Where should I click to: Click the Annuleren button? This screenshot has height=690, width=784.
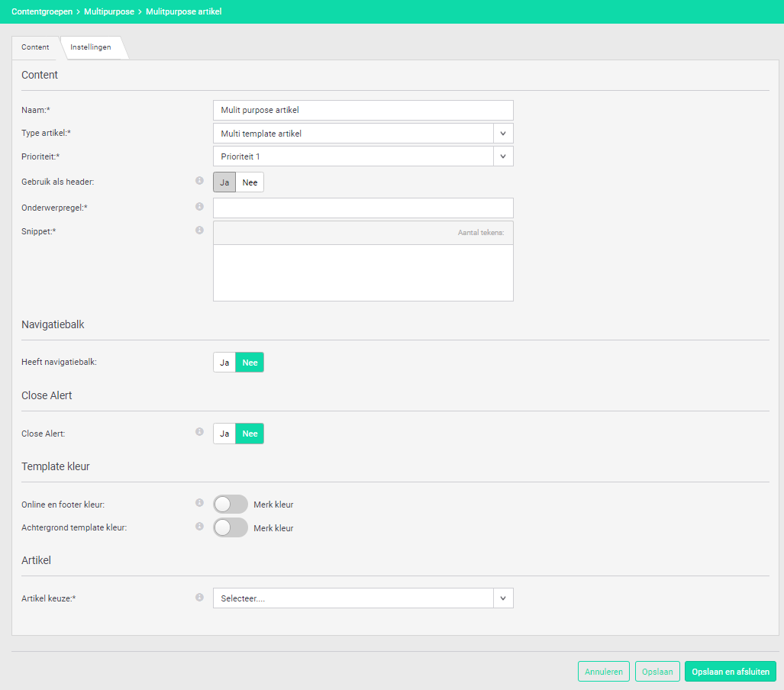click(603, 672)
